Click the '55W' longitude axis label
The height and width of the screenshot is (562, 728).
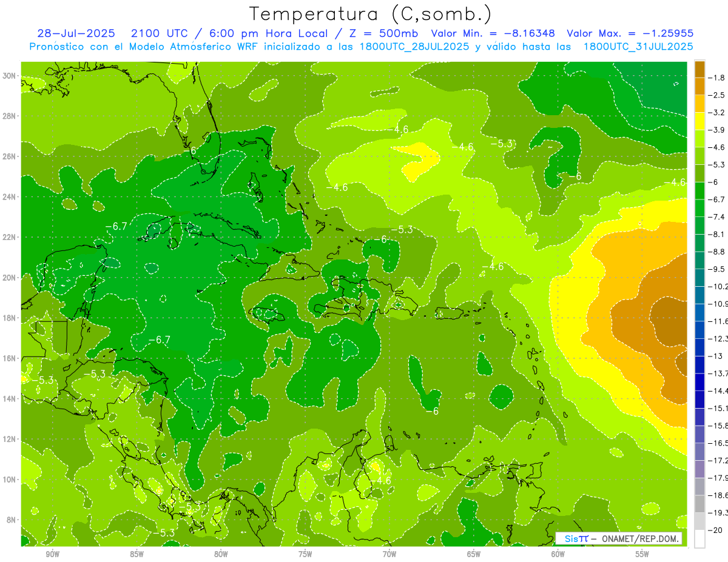click(x=642, y=554)
